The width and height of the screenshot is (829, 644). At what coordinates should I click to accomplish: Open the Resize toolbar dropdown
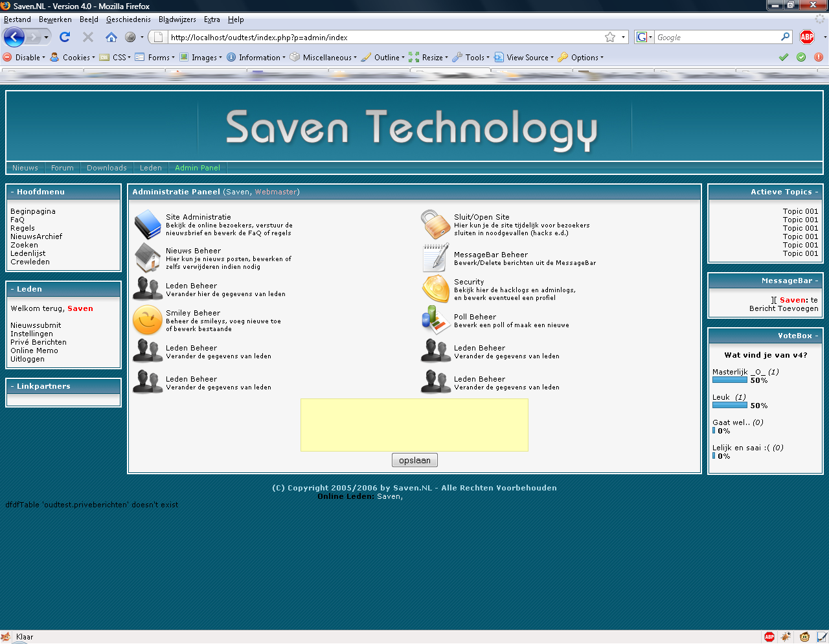point(428,57)
